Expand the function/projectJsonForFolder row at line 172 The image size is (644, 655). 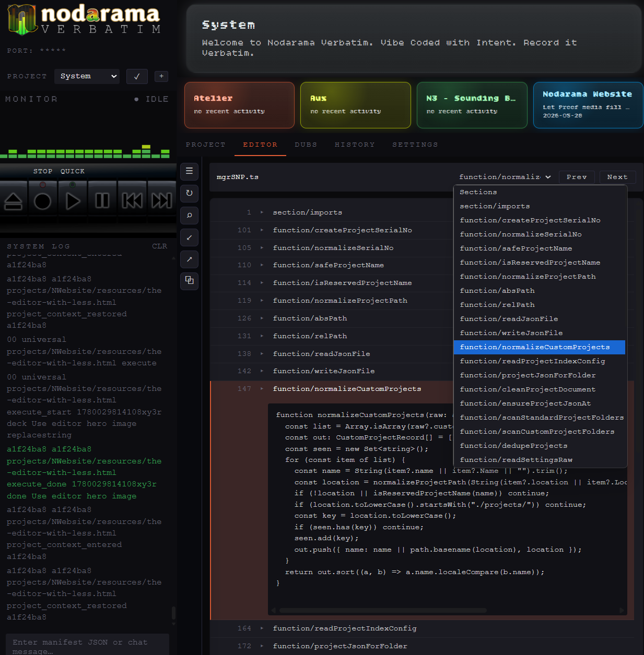coord(262,646)
